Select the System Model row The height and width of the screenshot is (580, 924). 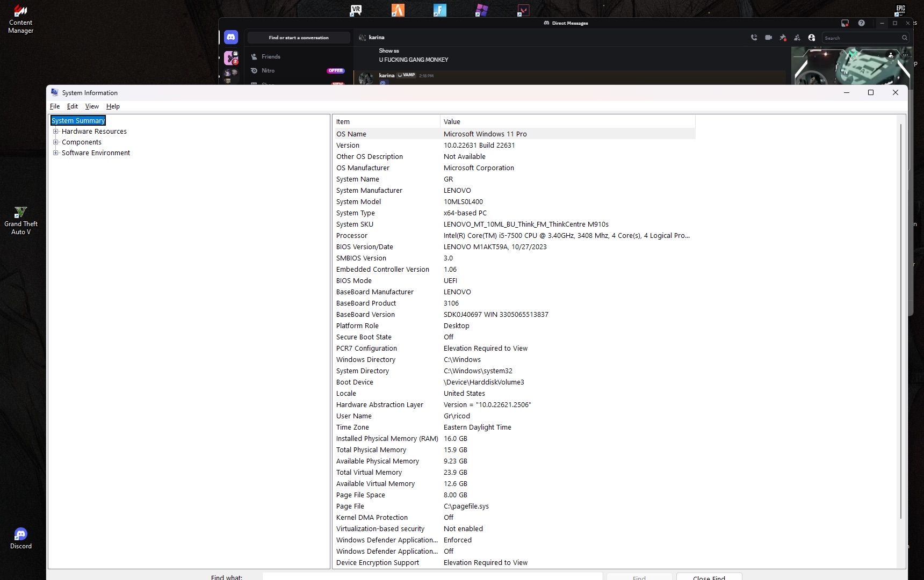pyautogui.click(x=514, y=202)
